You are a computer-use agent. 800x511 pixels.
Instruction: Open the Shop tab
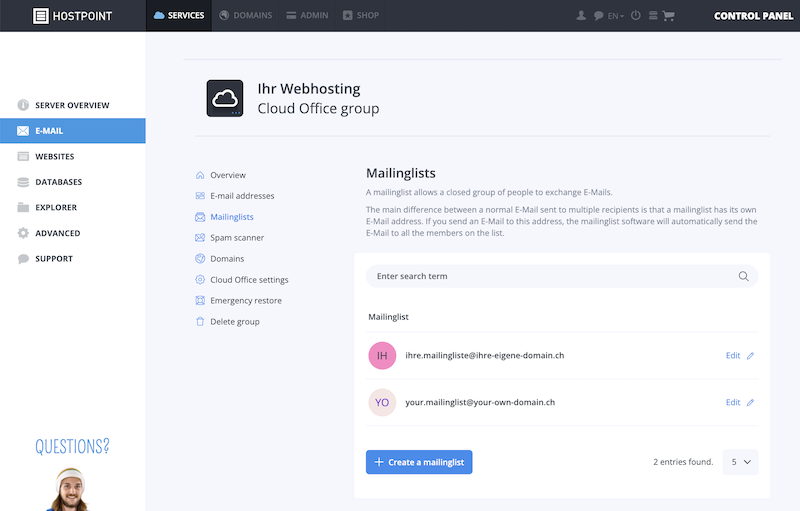pos(361,15)
